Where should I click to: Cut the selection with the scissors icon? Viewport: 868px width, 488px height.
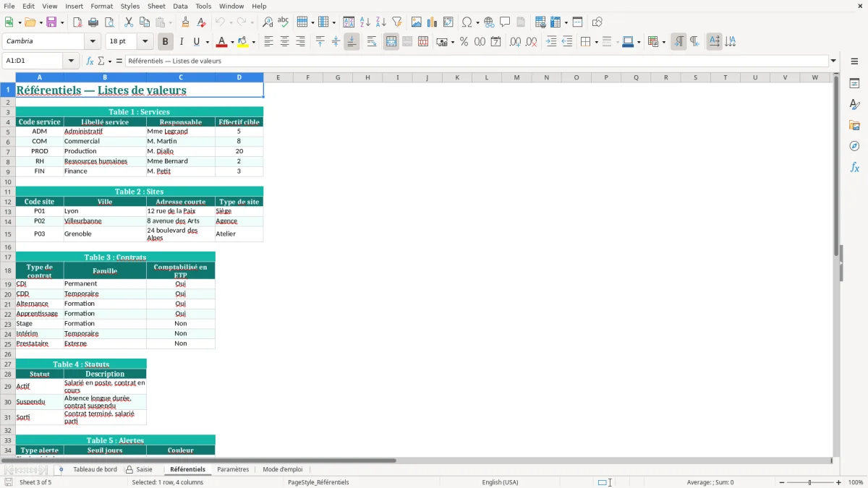(129, 22)
